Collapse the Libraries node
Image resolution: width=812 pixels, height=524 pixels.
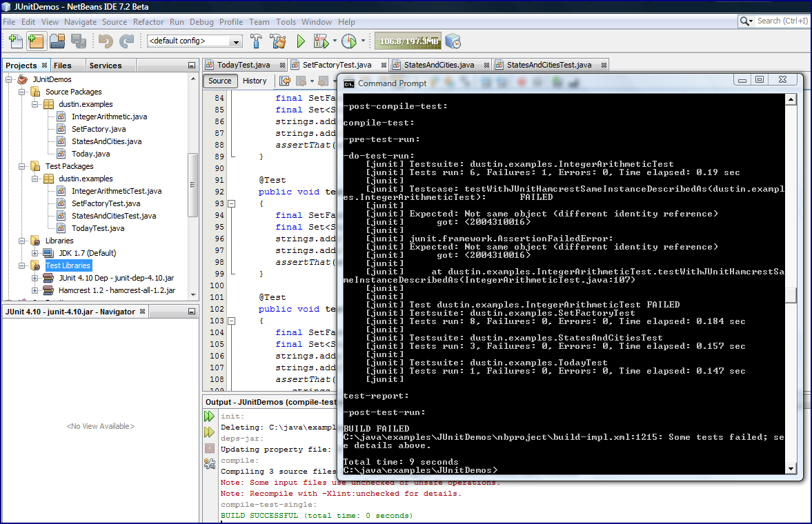point(22,241)
